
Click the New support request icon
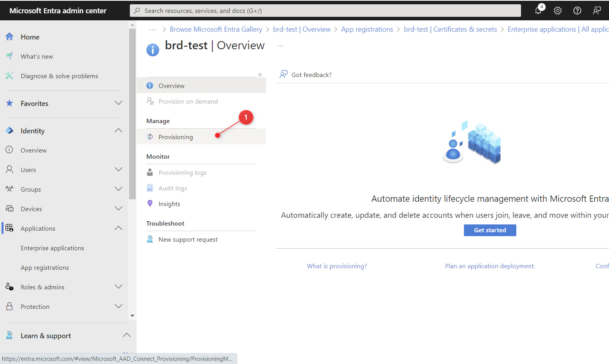pyautogui.click(x=150, y=239)
